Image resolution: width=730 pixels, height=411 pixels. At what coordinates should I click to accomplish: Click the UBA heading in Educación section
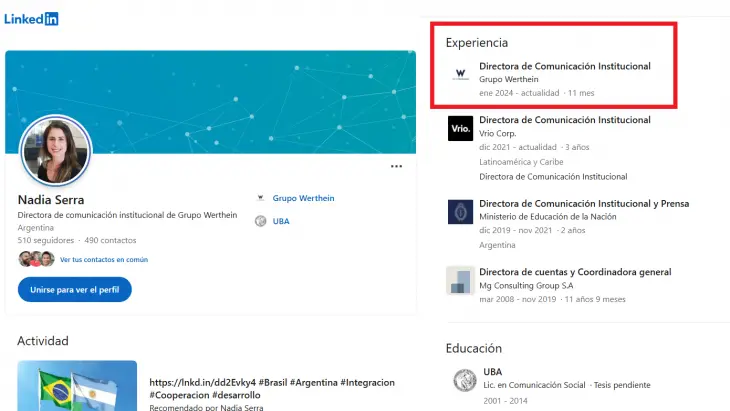493,372
